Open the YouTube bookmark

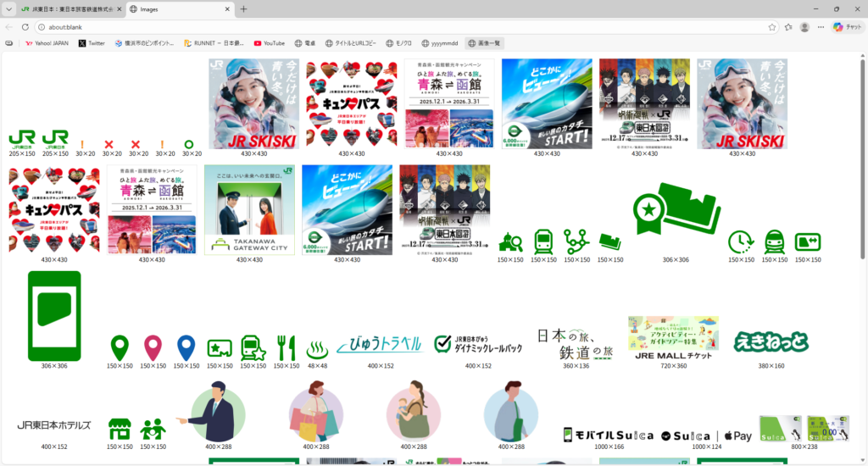coord(269,42)
